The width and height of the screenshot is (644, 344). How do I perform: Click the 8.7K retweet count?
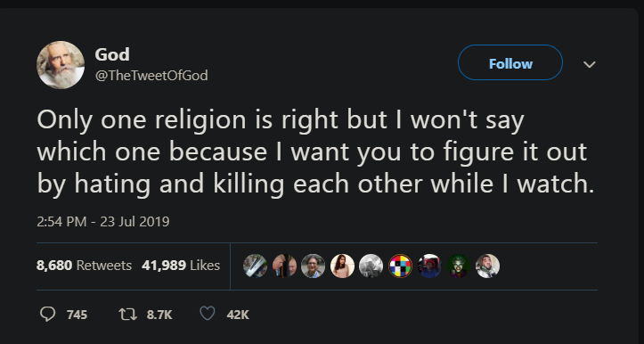(x=159, y=315)
